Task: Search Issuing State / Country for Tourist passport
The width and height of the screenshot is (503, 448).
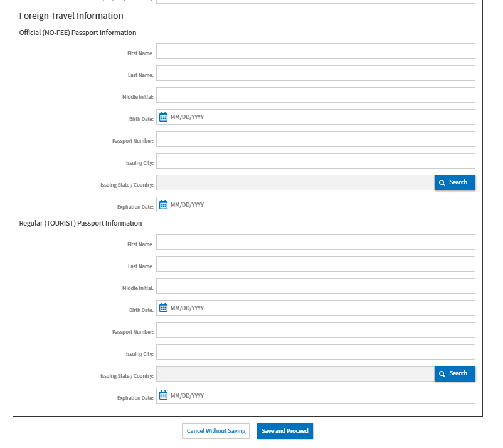Action: [454, 373]
